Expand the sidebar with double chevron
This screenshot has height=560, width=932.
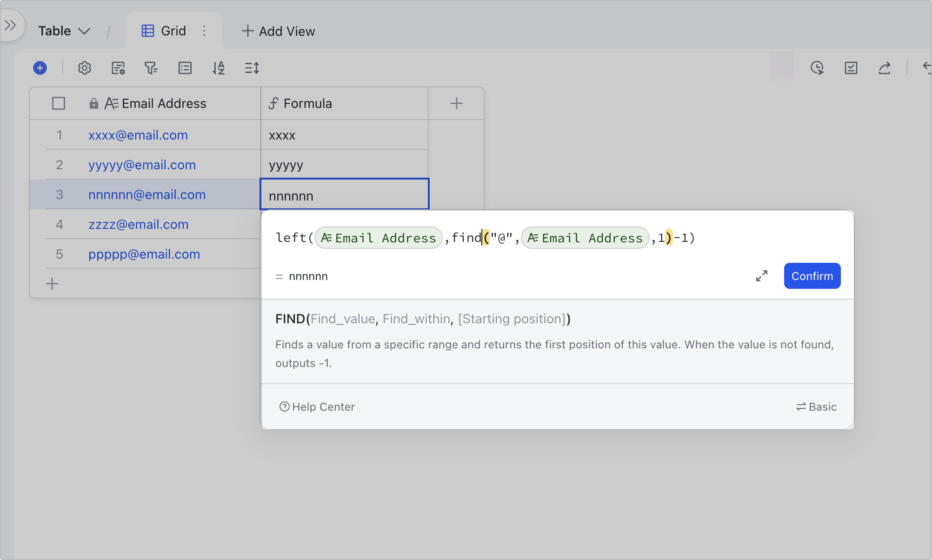pyautogui.click(x=10, y=25)
